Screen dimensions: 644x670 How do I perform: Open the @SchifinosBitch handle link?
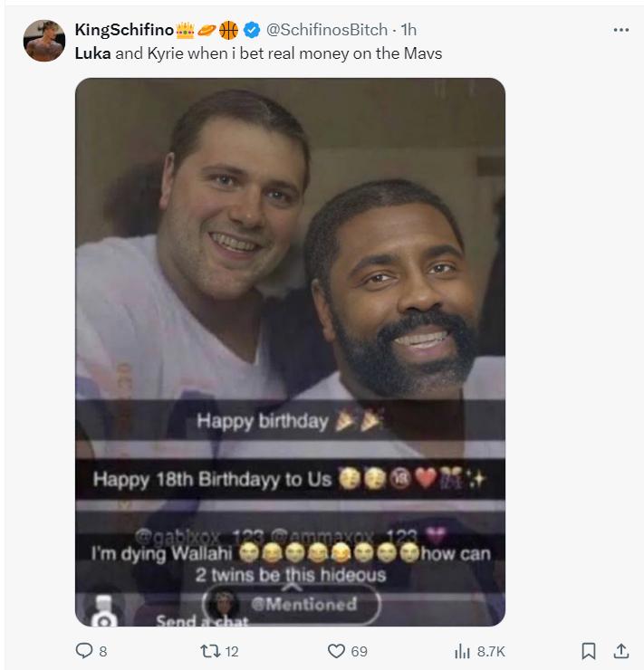point(326,31)
